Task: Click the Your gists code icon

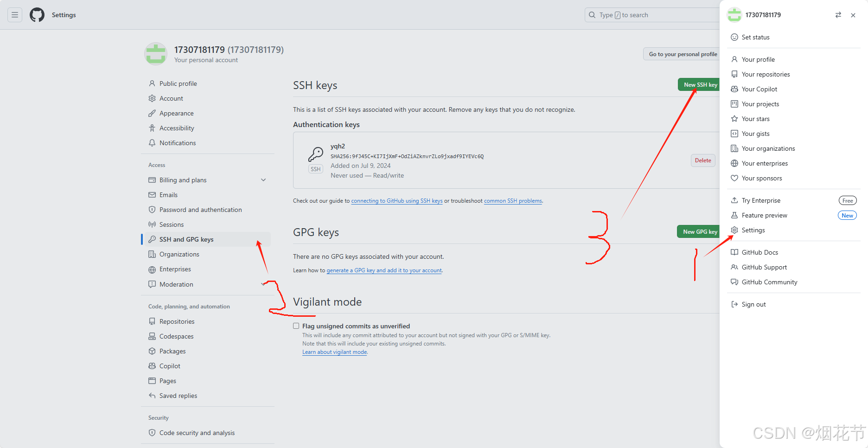Action: click(734, 134)
